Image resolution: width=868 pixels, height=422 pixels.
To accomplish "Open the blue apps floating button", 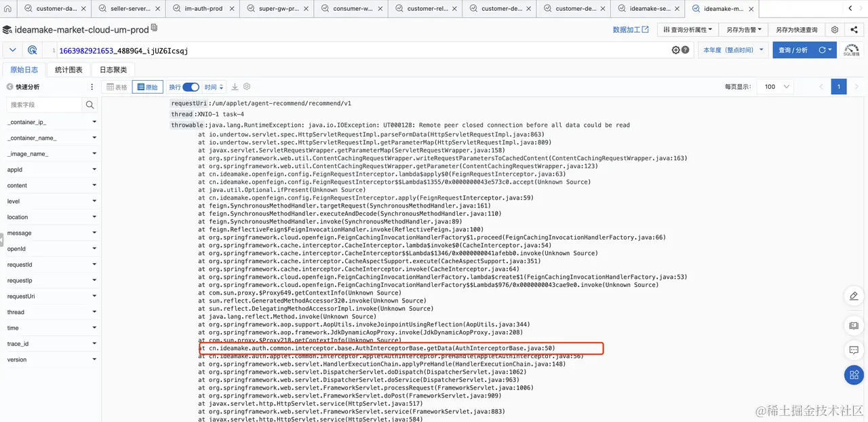I will click(854, 375).
